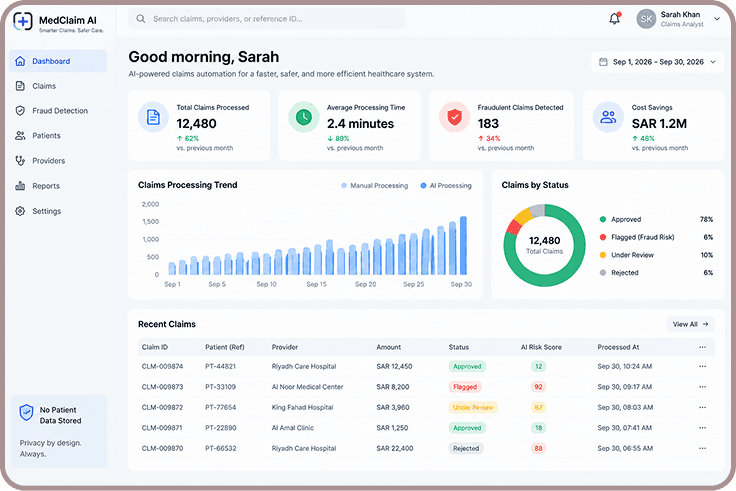Go to Dashboard in the sidebar
The width and height of the screenshot is (736, 491).
58,61
